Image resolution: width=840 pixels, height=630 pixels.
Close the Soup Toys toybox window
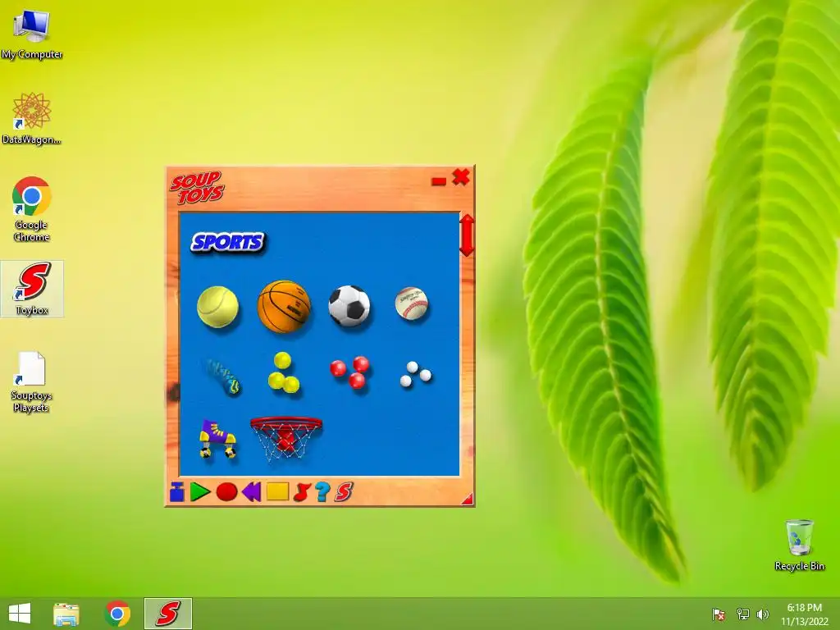(461, 177)
